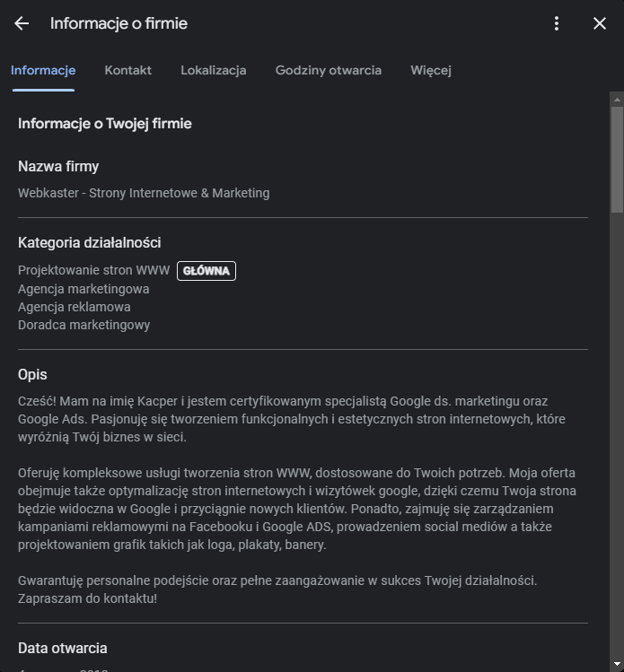Open the Lokalizacja tab

click(x=213, y=70)
